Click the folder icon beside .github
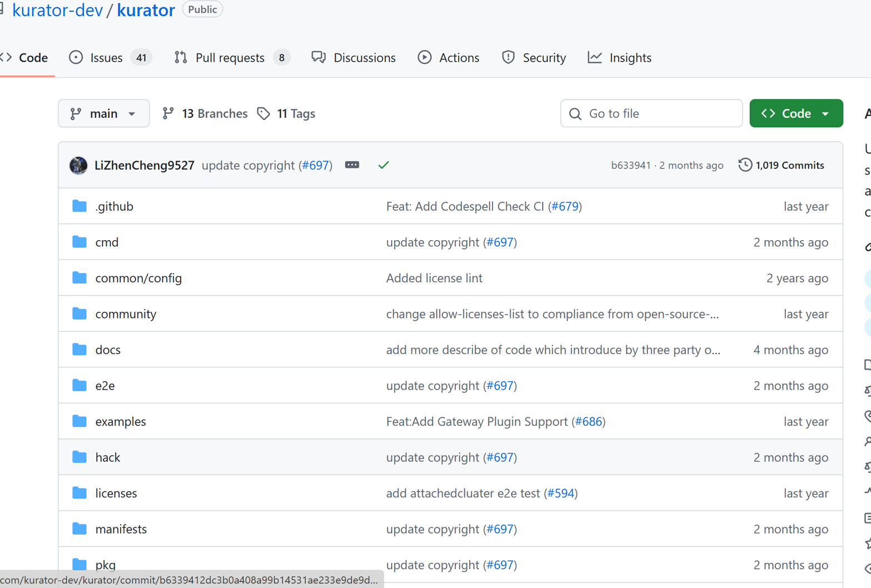Screen dimensions: 871x588 click(x=79, y=206)
